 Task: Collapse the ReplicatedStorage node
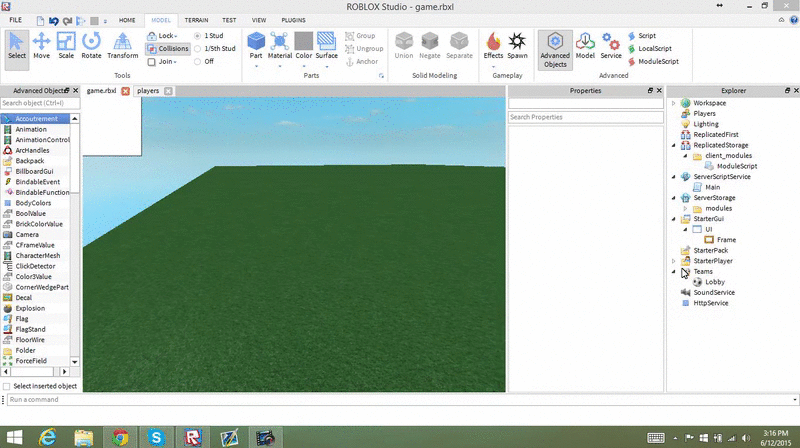click(x=673, y=145)
